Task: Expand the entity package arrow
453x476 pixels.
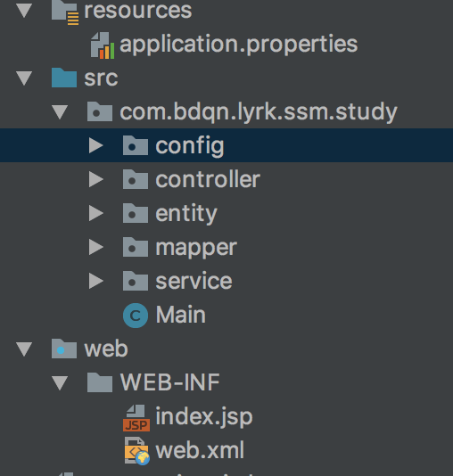Action: pyautogui.click(x=96, y=213)
